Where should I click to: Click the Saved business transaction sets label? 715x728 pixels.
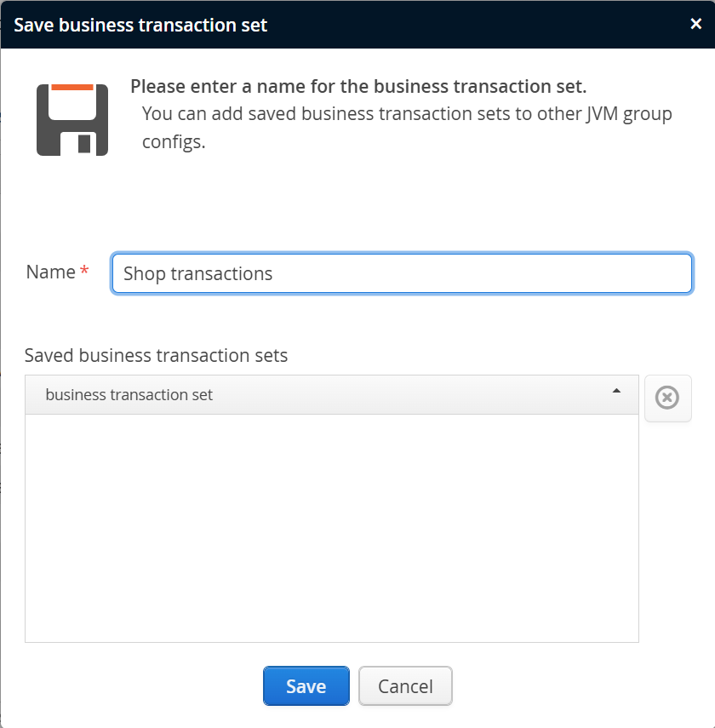pos(156,356)
